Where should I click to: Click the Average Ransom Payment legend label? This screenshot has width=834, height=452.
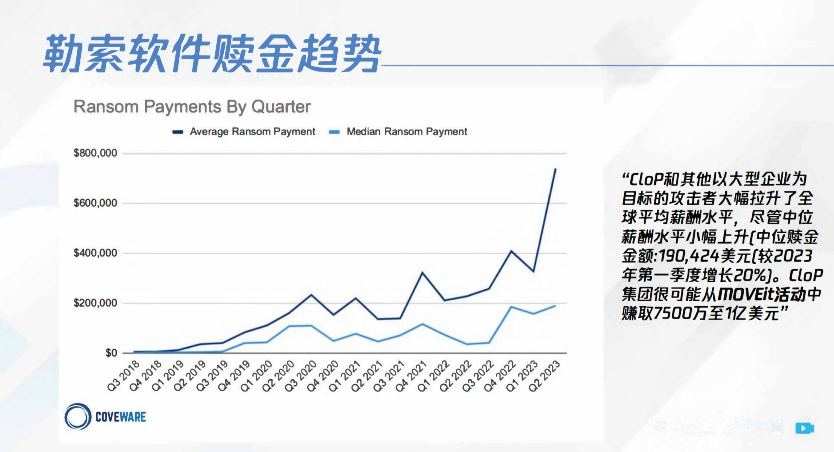[252, 132]
